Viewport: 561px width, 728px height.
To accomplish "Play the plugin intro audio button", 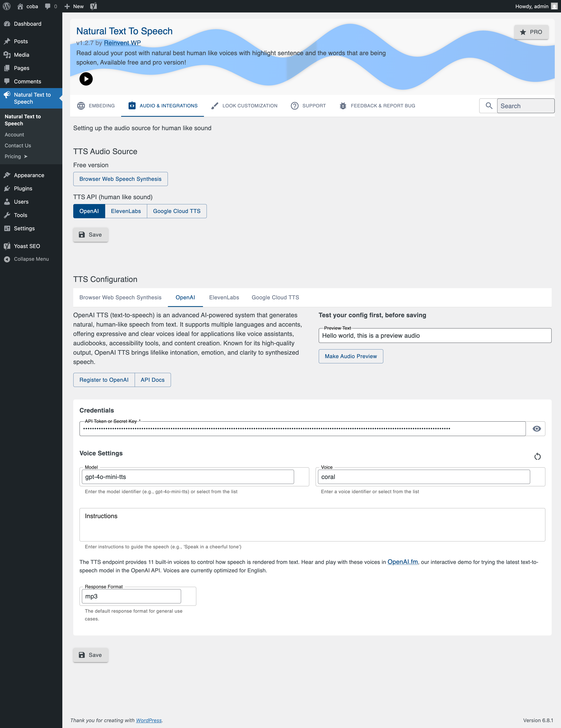I will pyautogui.click(x=86, y=79).
